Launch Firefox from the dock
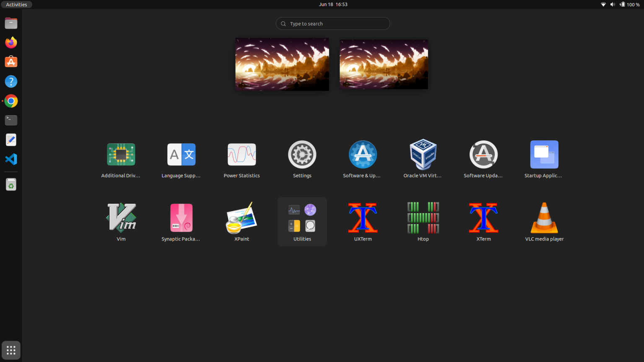This screenshot has height=362, width=644. tap(11, 42)
